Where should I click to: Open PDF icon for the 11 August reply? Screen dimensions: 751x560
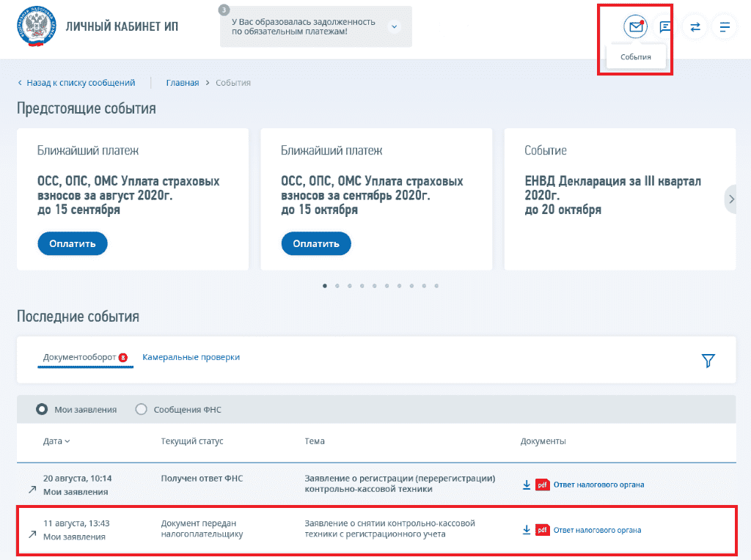[542, 530]
